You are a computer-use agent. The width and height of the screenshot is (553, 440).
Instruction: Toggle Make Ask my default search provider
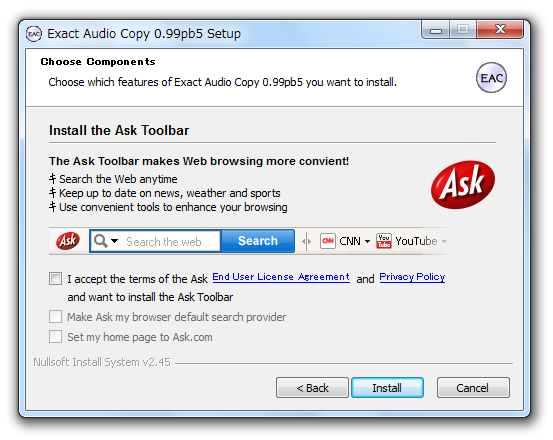(x=56, y=317)
